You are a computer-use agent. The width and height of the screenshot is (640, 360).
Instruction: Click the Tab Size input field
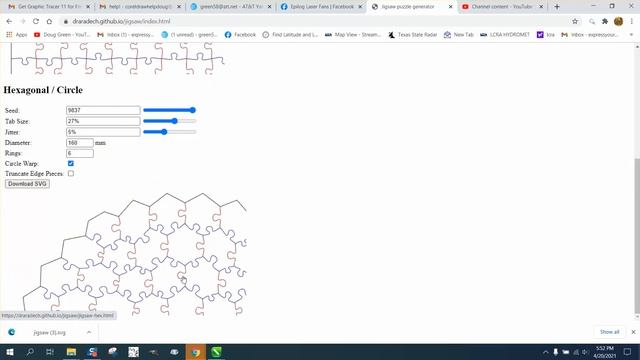pos(103,121)
